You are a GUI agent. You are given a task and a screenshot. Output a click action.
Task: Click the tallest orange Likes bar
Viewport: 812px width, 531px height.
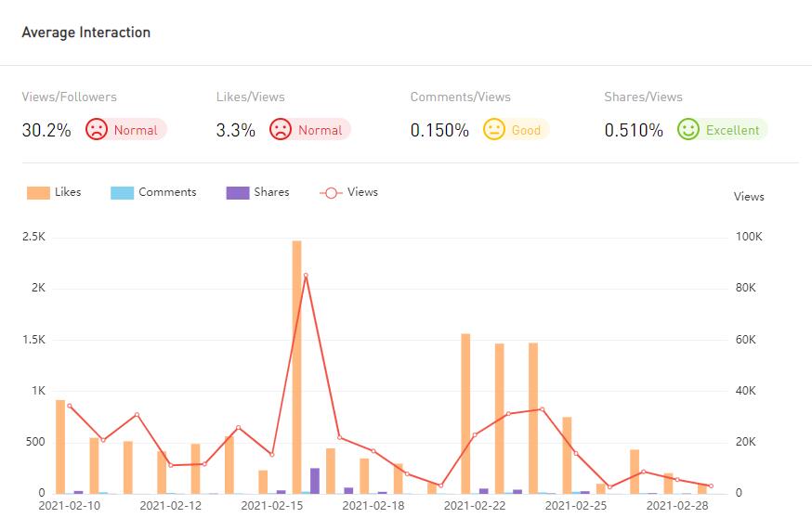pyautogui.click(x=296, y=367)
